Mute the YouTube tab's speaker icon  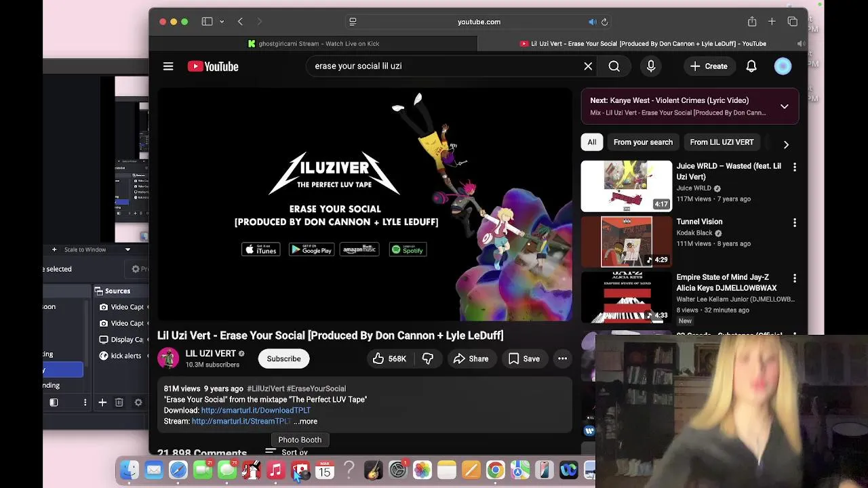tap(801, 43)
